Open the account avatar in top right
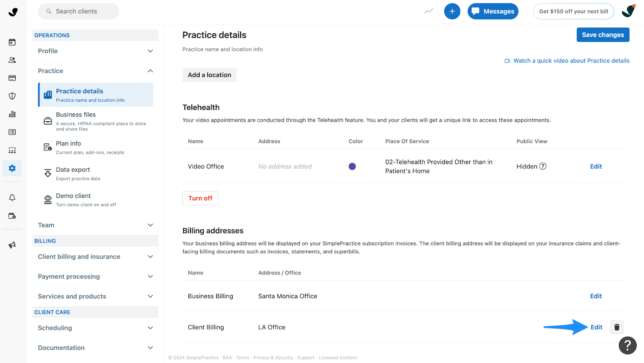 click(x=628, y=11)
